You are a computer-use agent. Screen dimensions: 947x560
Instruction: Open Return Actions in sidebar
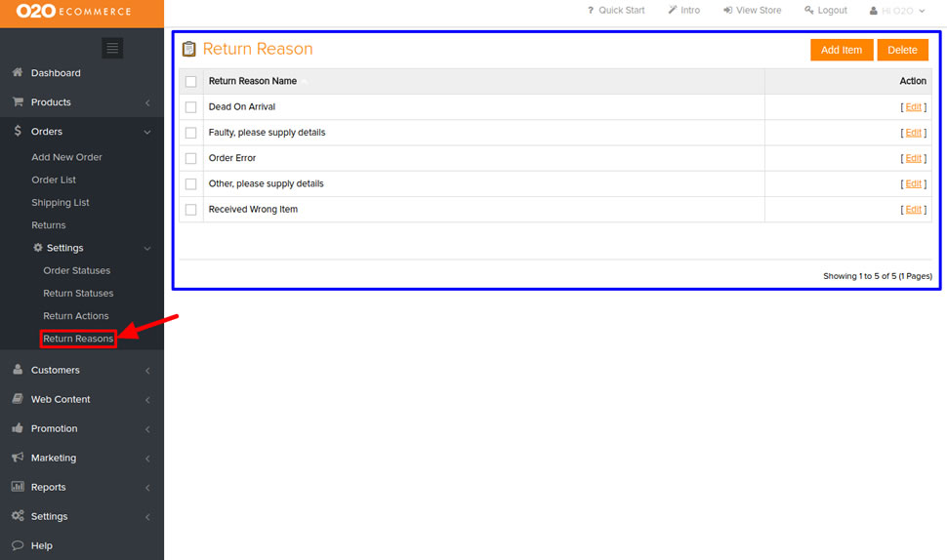pos(75,315)
